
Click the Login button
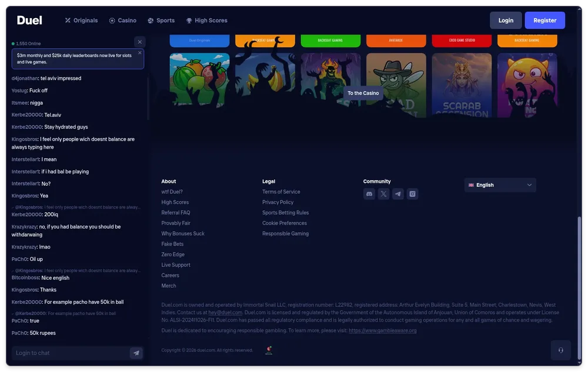[x=506, y=20]
